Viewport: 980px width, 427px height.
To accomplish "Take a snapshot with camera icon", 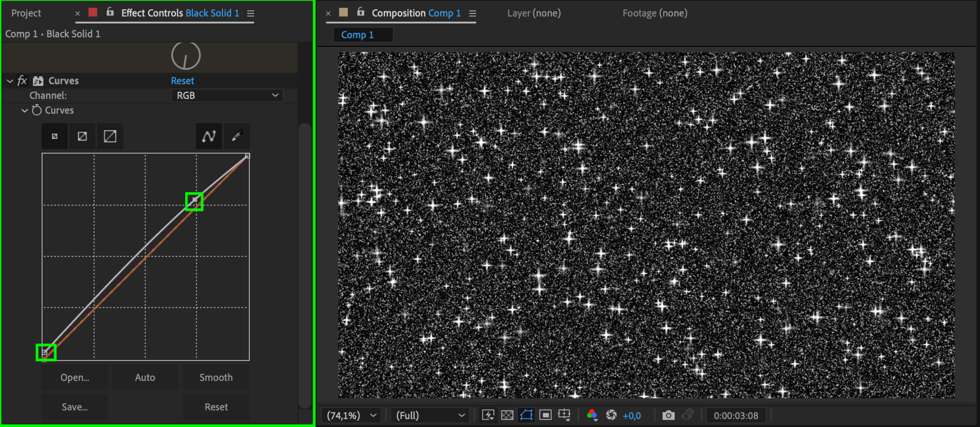I will (x=668, y=416).
